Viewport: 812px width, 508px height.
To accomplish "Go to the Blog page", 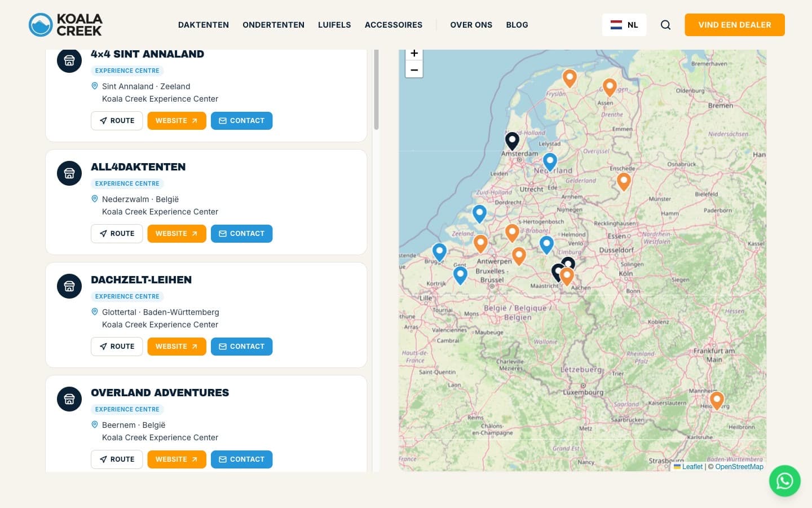I will click(517, 25).
